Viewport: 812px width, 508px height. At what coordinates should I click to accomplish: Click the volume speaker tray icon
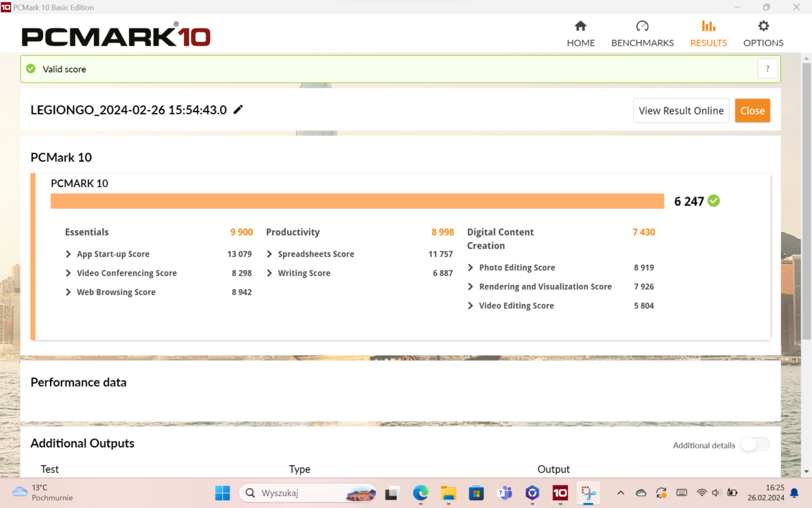pyautogui.click(x=716, y=493)
